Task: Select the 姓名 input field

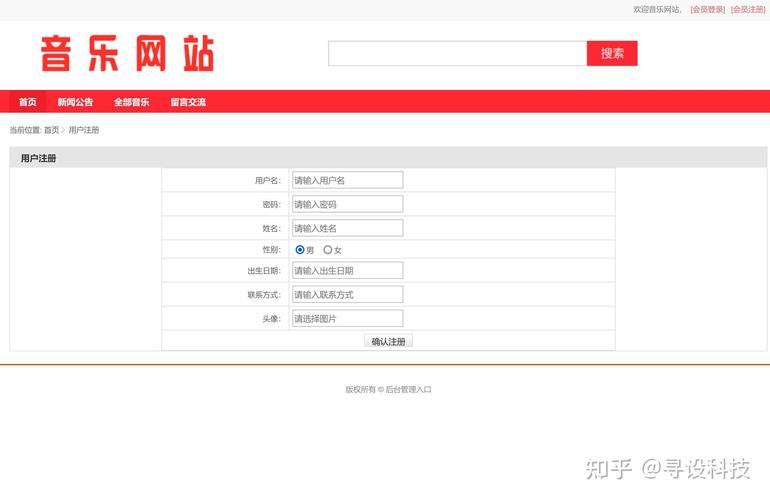Action: click(x=347, y=228)
